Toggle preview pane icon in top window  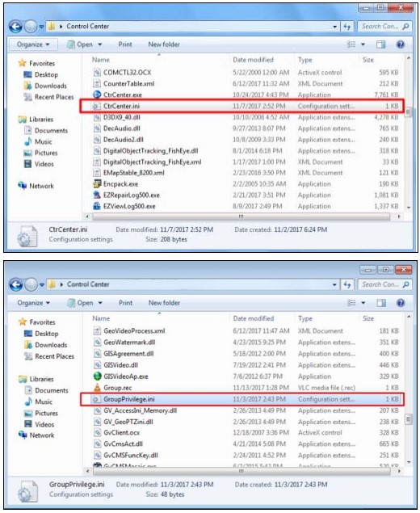coord(380,44)
